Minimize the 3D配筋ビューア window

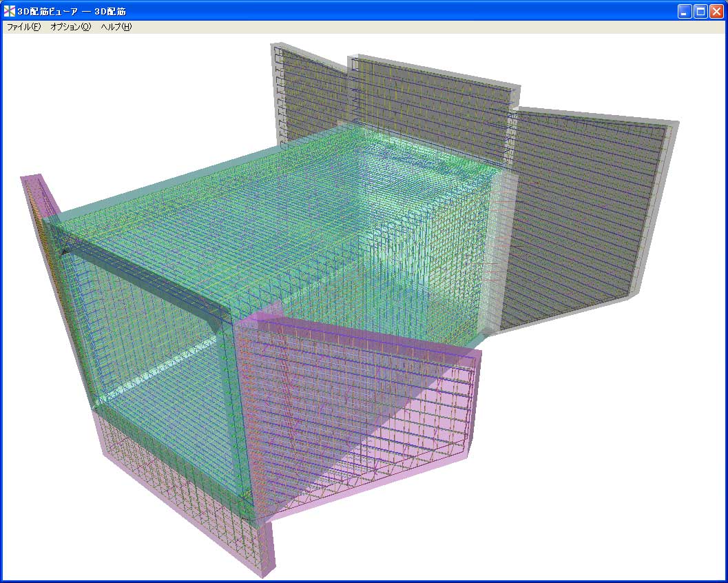pyautogui.click(x=685, y=11)
